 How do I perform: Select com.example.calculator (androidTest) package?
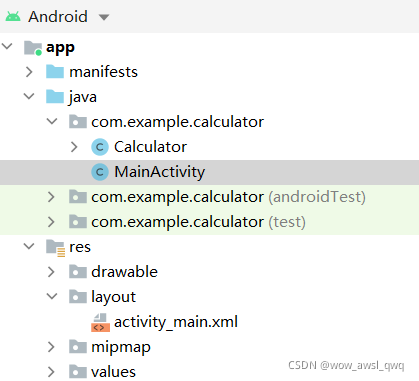pos(228,197)
